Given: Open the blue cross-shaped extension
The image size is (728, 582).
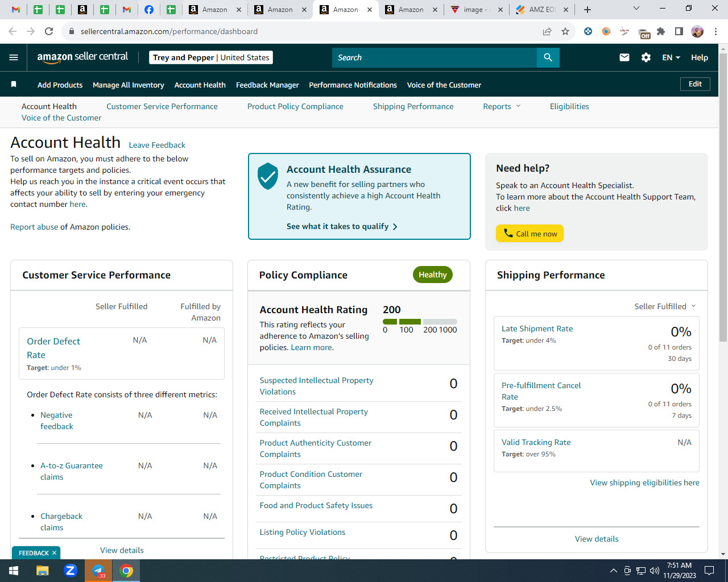Looking at the screenshot, I should pyautogui.click(x=588, y=31).
